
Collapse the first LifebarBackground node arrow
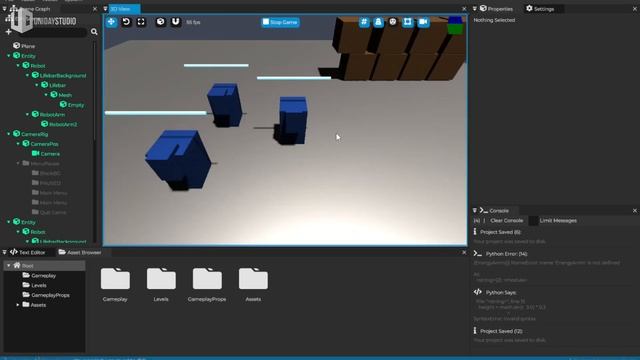(x=27, y=76)
